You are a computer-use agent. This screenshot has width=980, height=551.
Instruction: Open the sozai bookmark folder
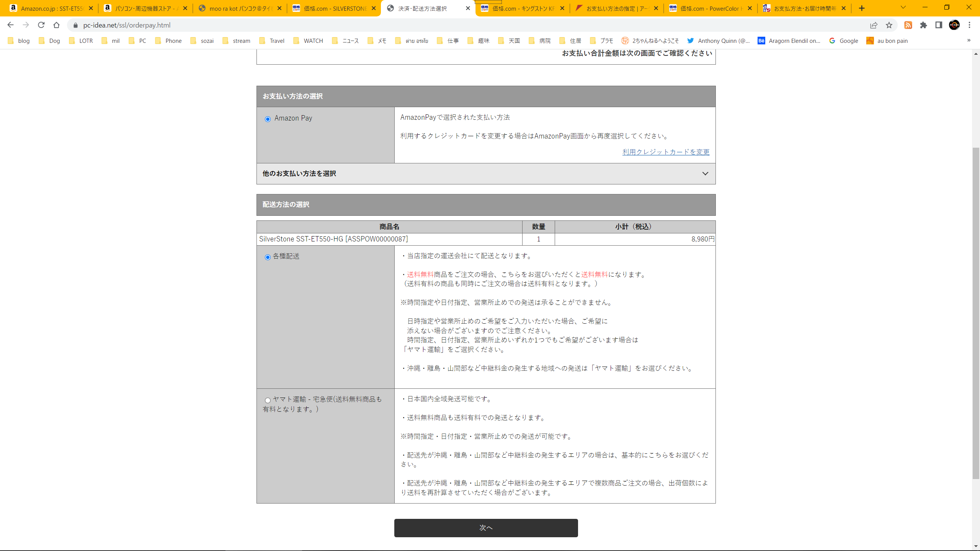pos(203,41)
